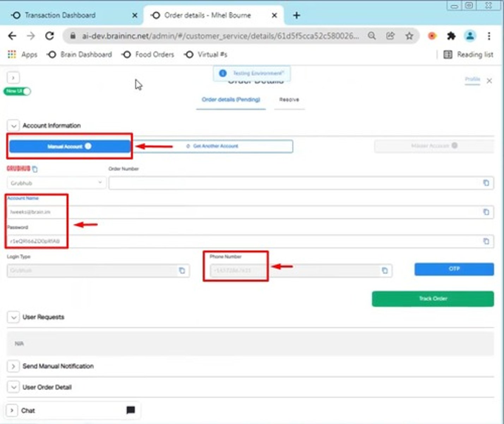Expand the Chat panel chevron

(x=12, y=410)
